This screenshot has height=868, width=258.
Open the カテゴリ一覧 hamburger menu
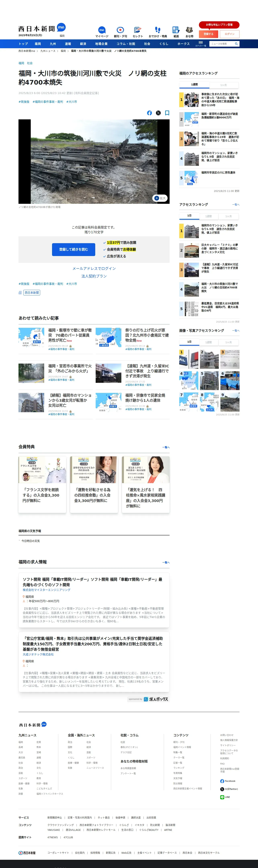click(201, 43)
